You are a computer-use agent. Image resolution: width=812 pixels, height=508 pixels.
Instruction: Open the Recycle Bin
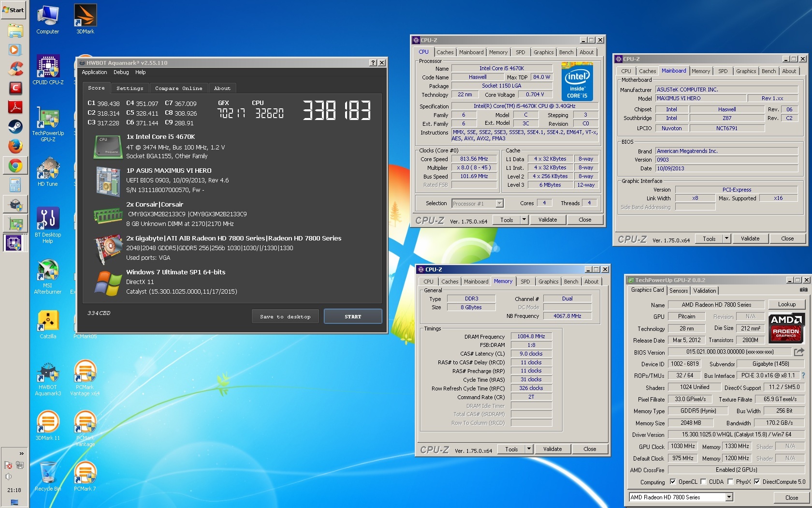(x=48, y=477)
